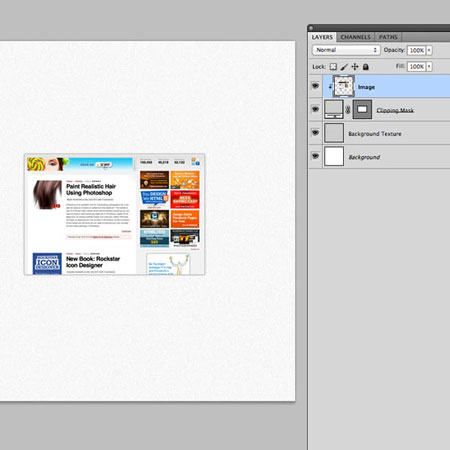This screenshot has width=450, height=450.
Task: Hide the Image layer
Action: point(315,86)
